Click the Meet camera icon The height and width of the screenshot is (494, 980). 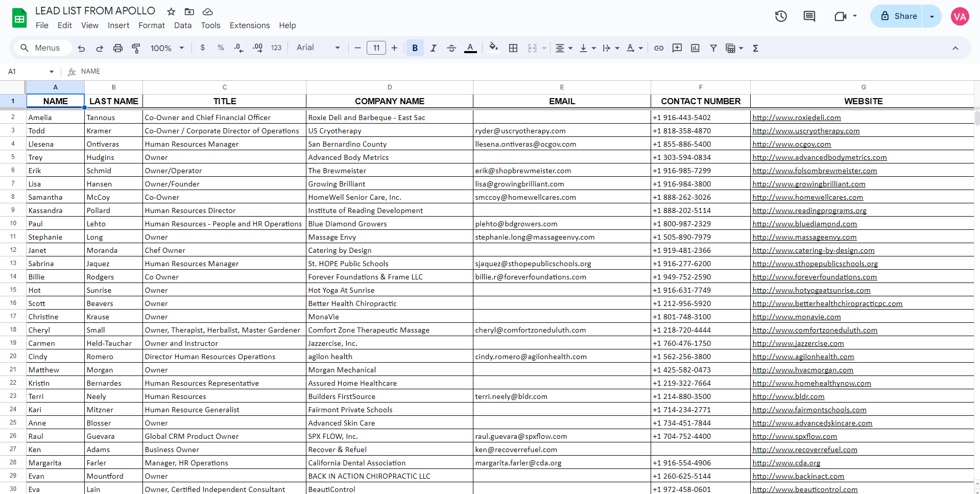point(840,16)
